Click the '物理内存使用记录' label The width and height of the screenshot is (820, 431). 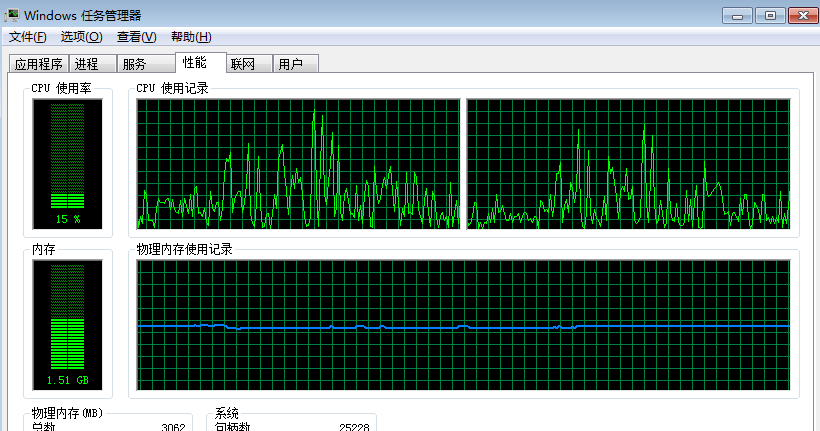point(184,249)
